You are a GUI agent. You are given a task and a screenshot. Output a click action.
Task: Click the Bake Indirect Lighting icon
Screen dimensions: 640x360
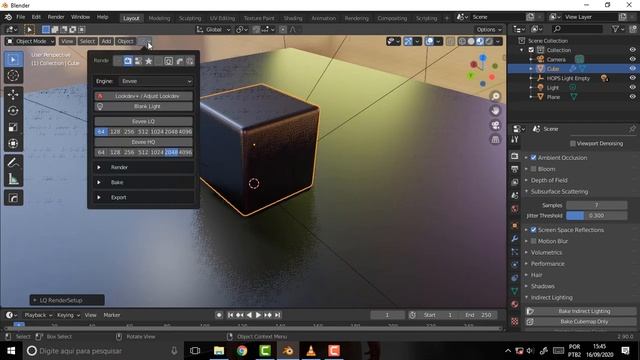(x=530, y=311)
